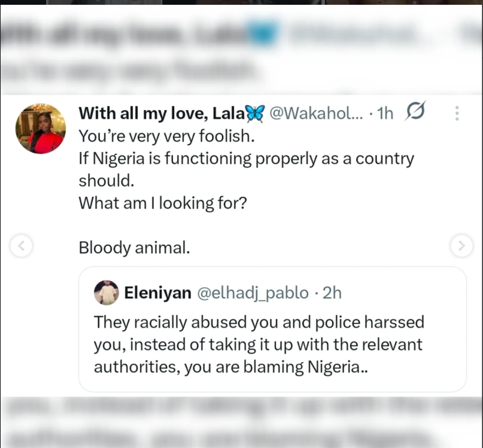Click Eleniyan's profile picture thumbnail

pos(107,294)
